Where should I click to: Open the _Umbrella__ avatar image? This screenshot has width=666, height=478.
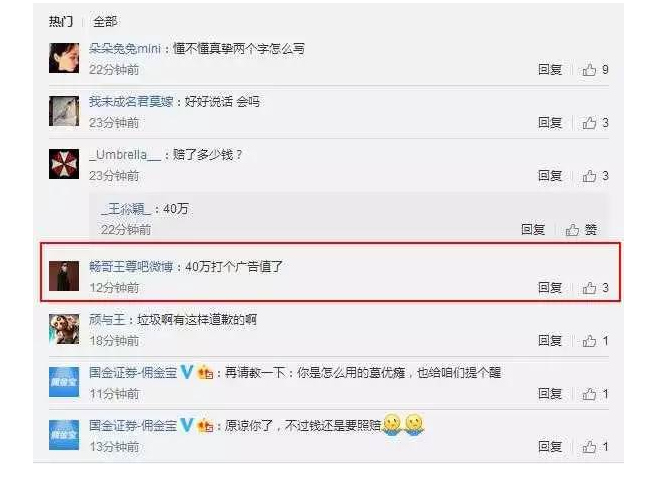(x=64, y=164)
